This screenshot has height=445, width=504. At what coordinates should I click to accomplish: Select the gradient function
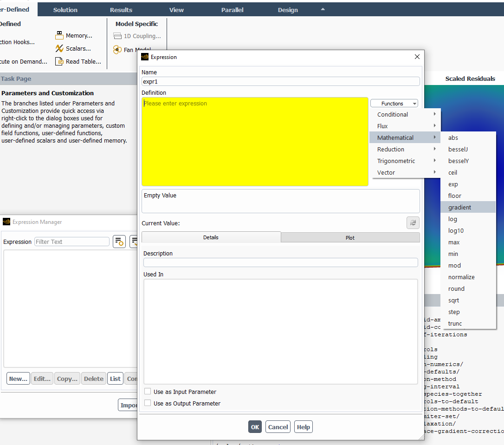coord(468,207)
